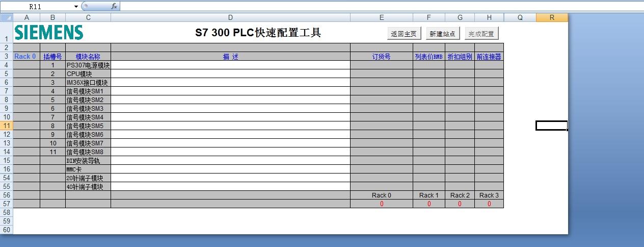Screen dimensions: 644x247
Task: Click the red 0 under Rack 1
Action: 429,204
